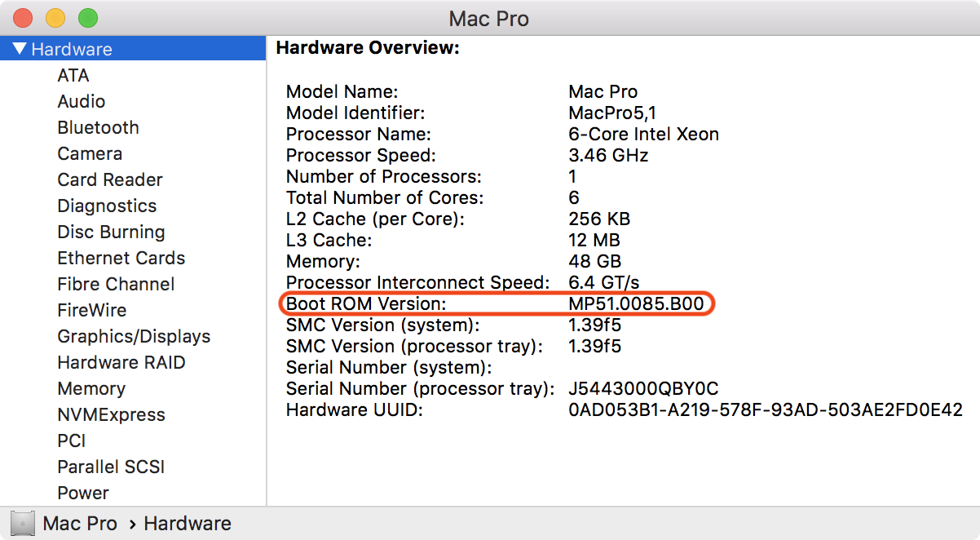The height and width of the screenshot is (540, 980).
Task: Click the 'Processor Name:' label
Action: tap(359, 134)
